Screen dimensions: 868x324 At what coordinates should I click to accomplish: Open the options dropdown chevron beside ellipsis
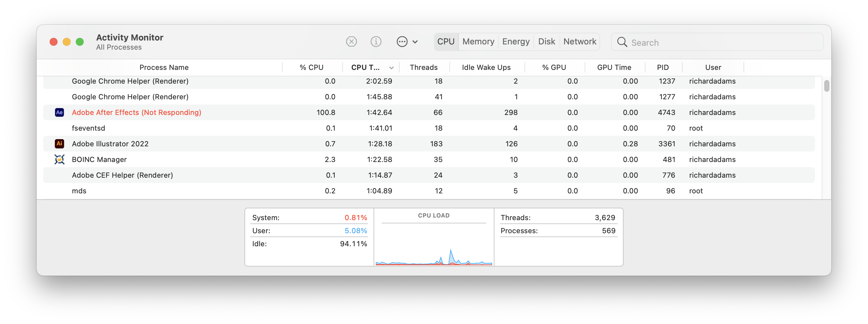click(415, 42)
